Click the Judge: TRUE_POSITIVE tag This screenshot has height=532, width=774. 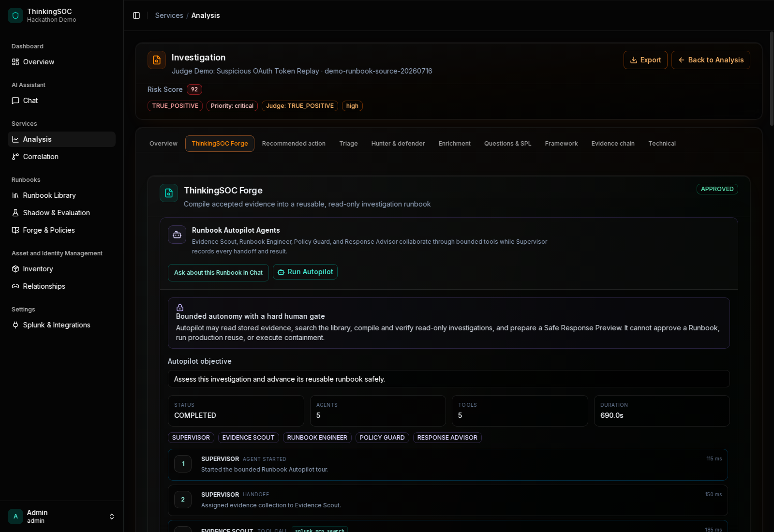click(x=300, y=106)
